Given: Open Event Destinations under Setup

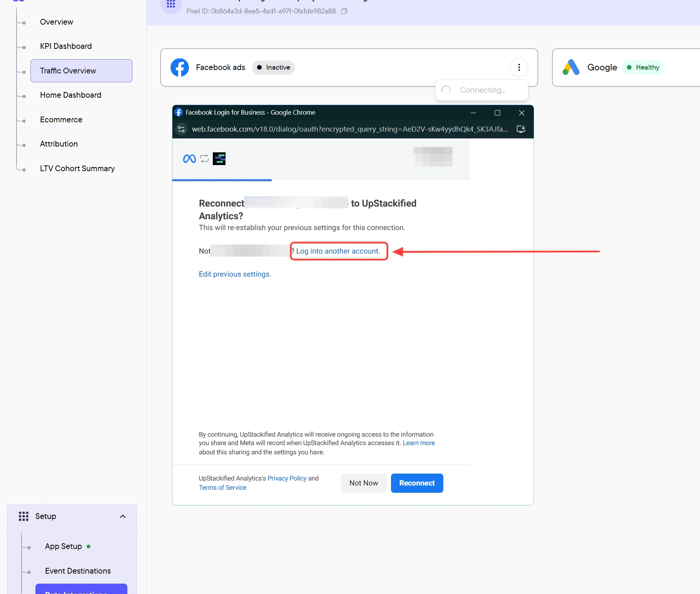Looking at the screenshot, I should (x=78, y=571).
